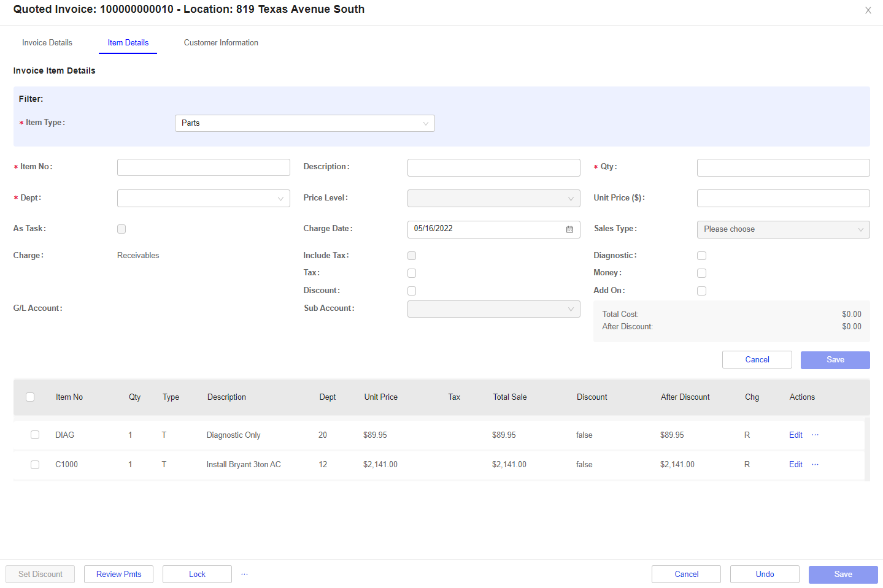Expand the Item Type dropdown showing Parts
This screenshot has width=883, height=588.
pos(304,123)
